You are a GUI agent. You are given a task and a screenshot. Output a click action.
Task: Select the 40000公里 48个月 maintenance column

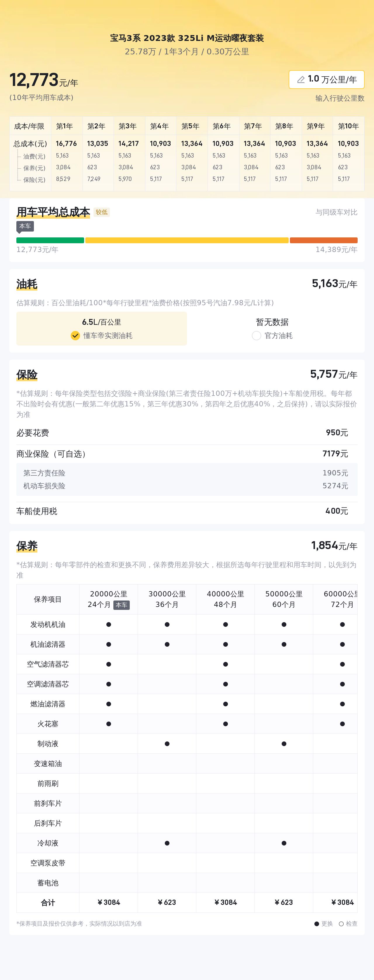click(x=225, y=599)
